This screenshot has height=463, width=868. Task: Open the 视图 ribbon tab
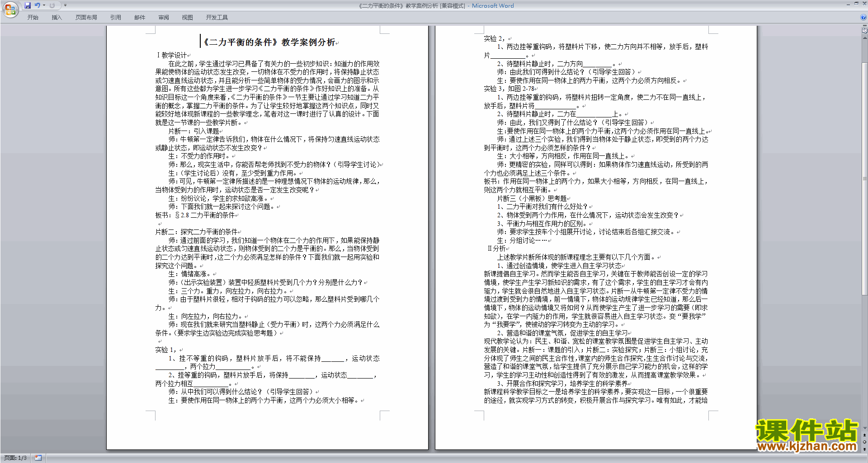[x=188, y=18]
